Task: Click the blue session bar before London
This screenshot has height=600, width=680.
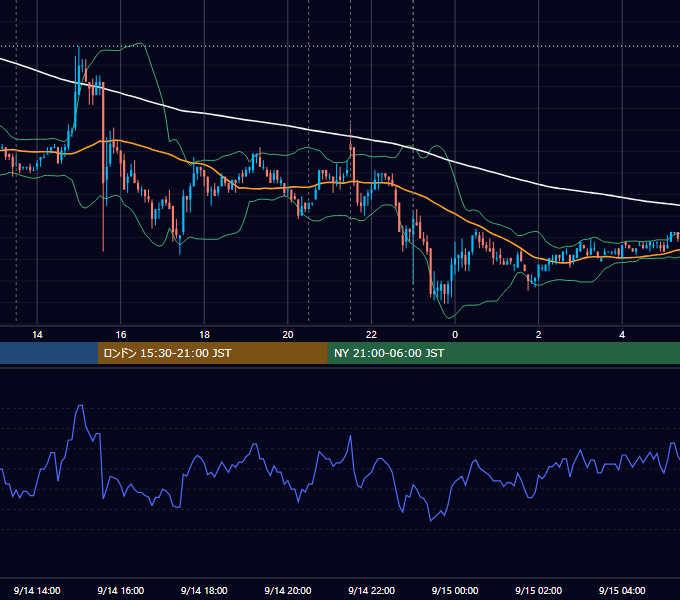Action: (49, 353)
